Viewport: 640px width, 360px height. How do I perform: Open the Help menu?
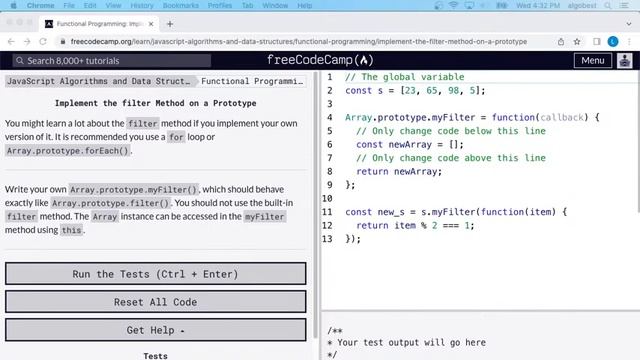[304, 6]
